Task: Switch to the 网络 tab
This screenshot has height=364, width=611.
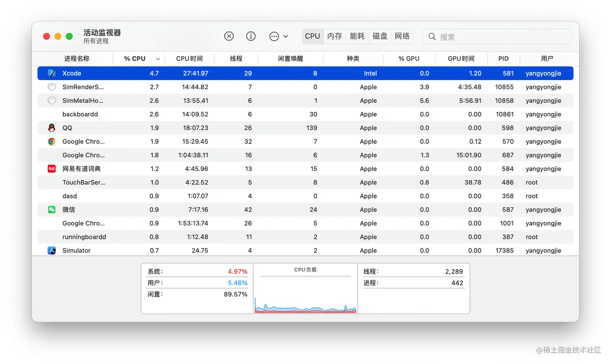Action: tap(402, 36)
